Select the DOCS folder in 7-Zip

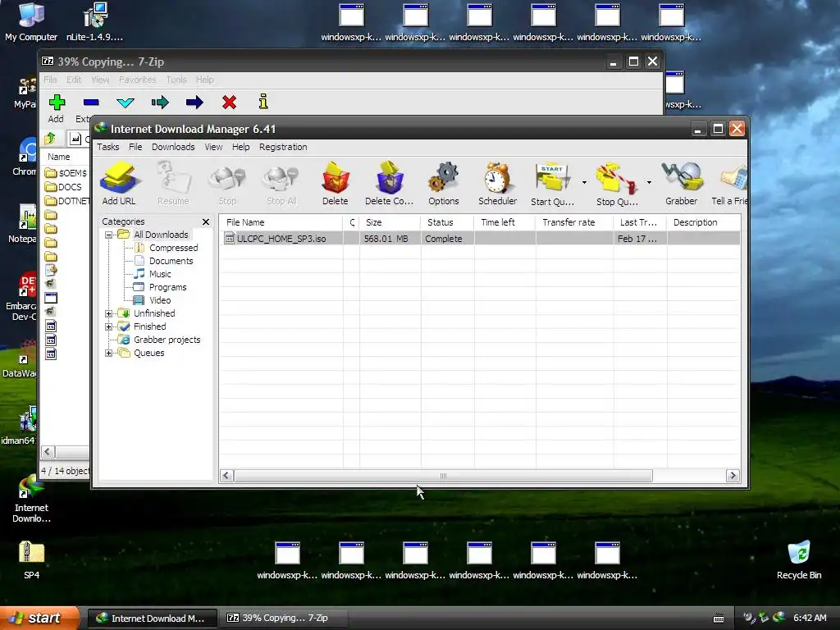click(x=64, y=187)
